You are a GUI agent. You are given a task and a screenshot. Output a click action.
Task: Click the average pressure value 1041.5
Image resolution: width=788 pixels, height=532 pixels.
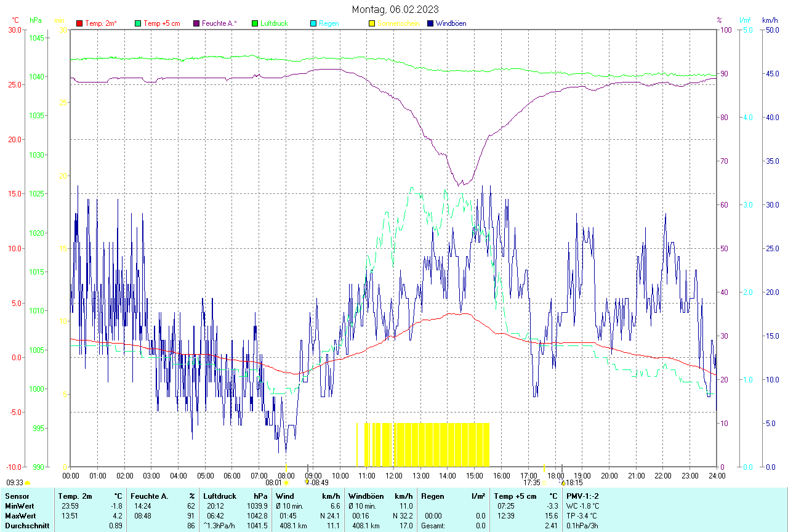click(257, 525)
